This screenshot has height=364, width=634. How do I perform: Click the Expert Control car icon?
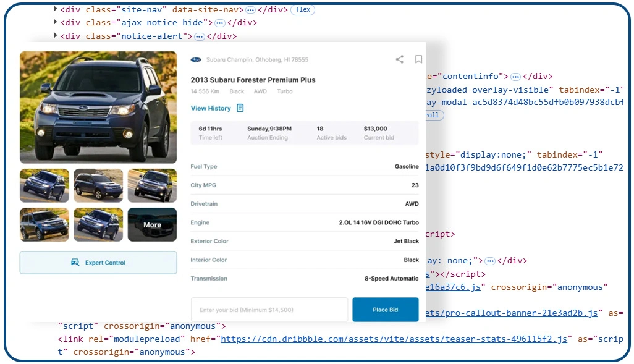point(75,263)
